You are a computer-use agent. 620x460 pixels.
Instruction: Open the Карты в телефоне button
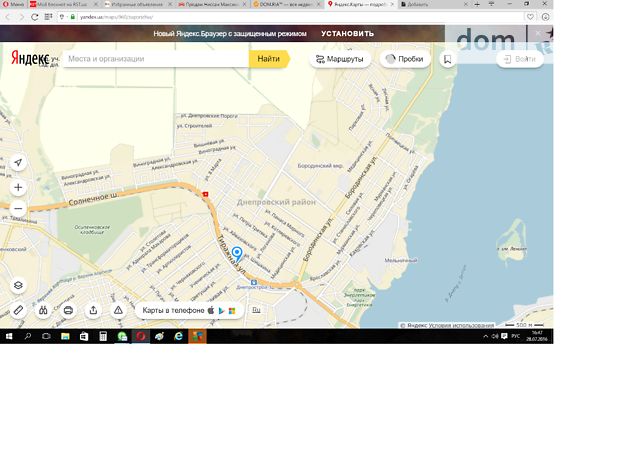pyautogui.click(x=189, y=310)
